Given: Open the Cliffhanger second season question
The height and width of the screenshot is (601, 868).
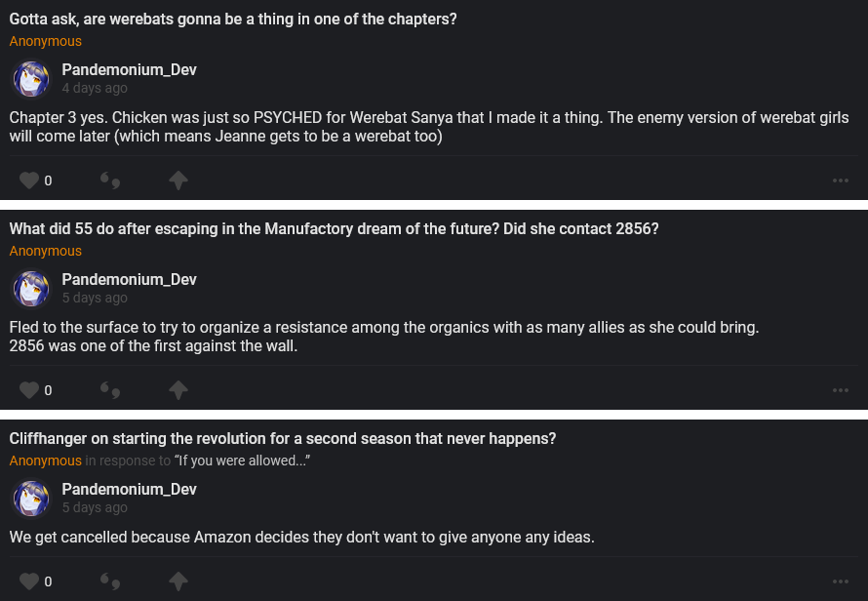Looking at the screenshot, I should 283,439.
